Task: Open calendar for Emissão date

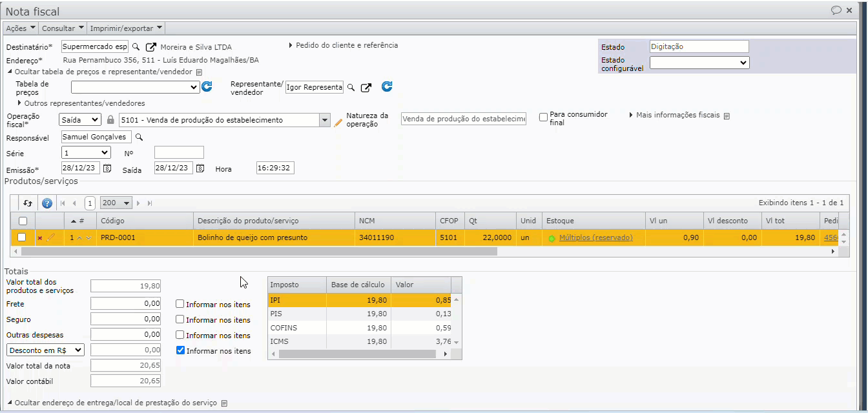Action: click(x=108, y=168)
